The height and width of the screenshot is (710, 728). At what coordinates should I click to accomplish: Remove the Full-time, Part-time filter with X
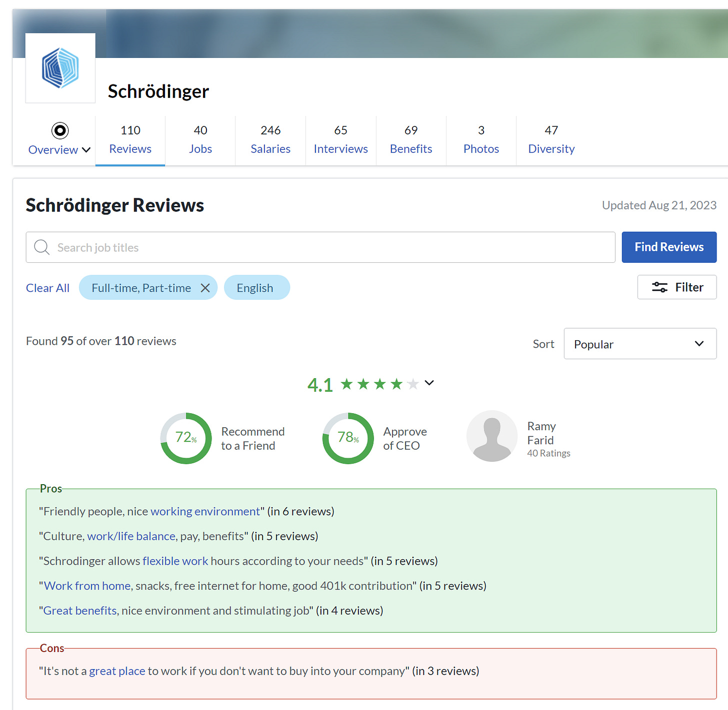point(205,288)
